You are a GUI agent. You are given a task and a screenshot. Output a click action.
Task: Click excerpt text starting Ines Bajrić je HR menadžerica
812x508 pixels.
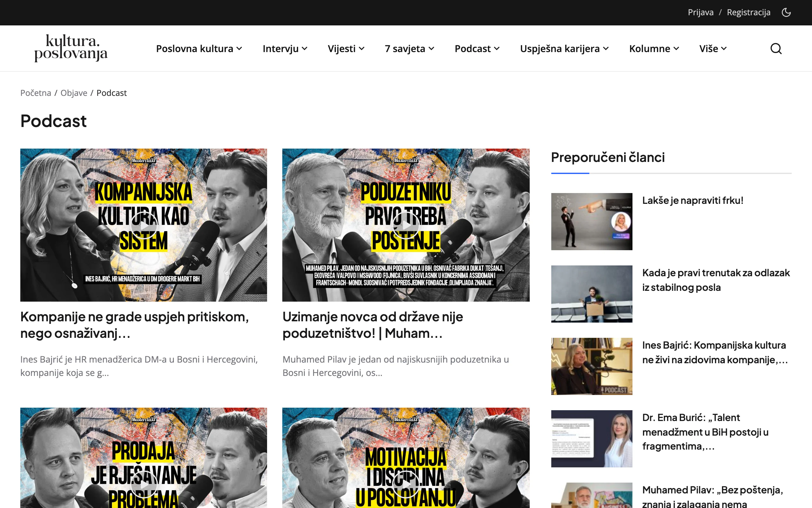pos(139,366)
